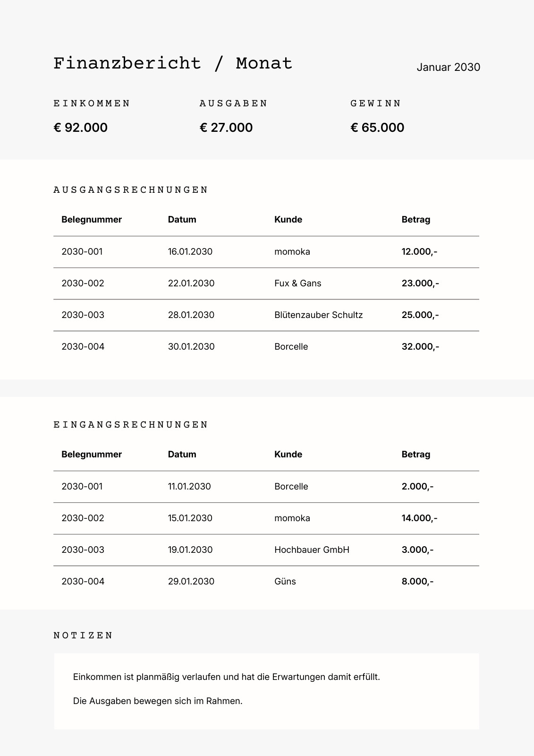
Task: Click the note Die Ausgaben bewegen sich
Action: [158, 701]
